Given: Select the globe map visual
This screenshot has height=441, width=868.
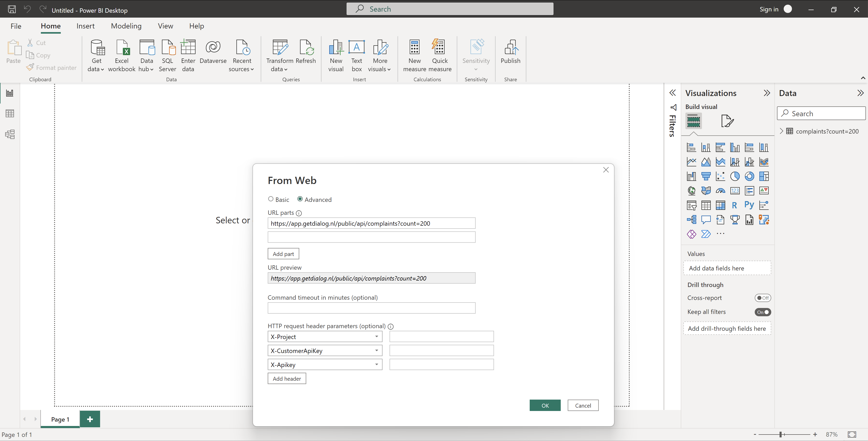Looking at the screenshot, I should (x=691, y=191).
